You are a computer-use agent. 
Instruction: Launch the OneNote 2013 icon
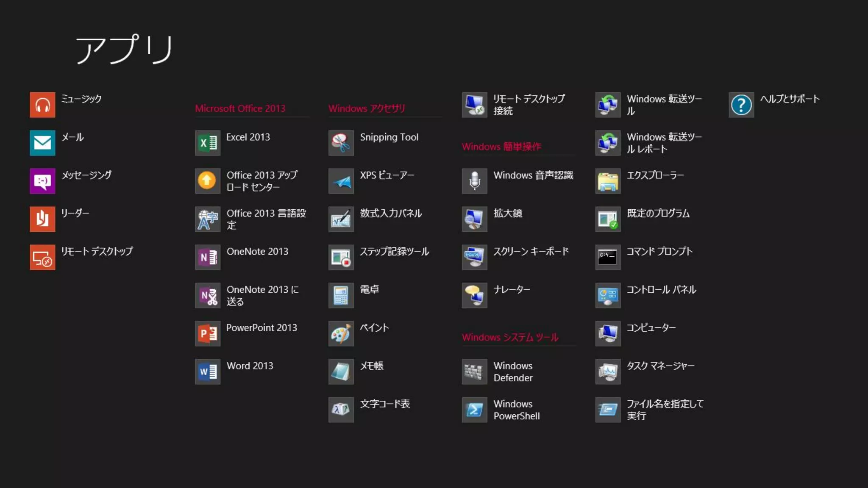coord(208,257)
